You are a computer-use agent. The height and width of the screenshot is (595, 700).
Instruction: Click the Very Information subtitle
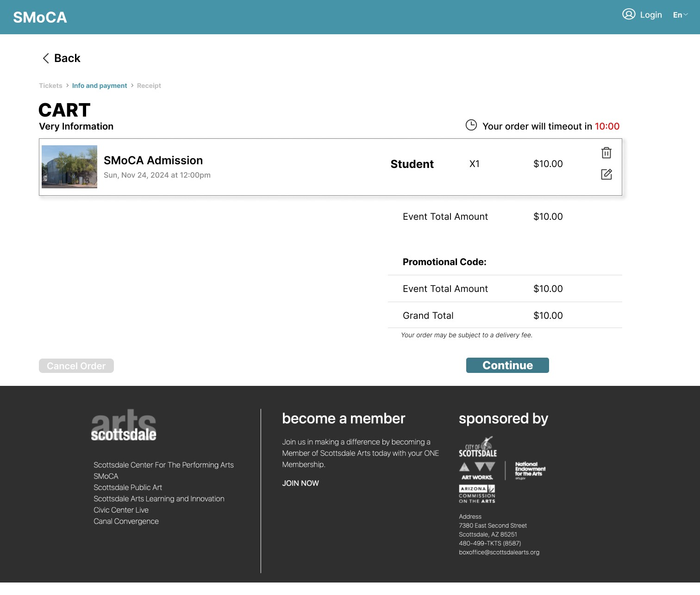coord(76,126)
